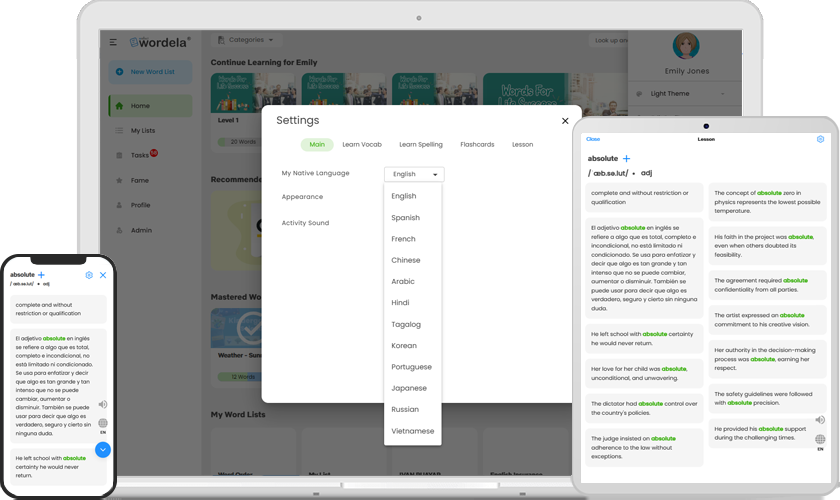Click the 12 Words progress pill
This screenshot has height=500, width=840.
coord(238,377)
